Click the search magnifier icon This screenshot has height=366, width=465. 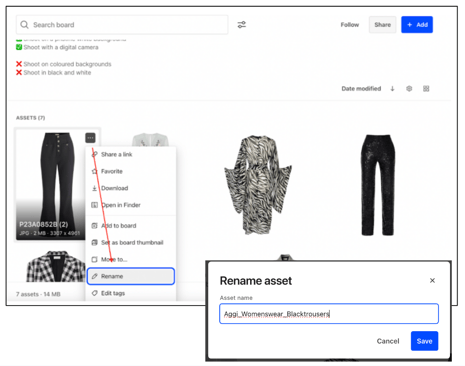(24, 25)
